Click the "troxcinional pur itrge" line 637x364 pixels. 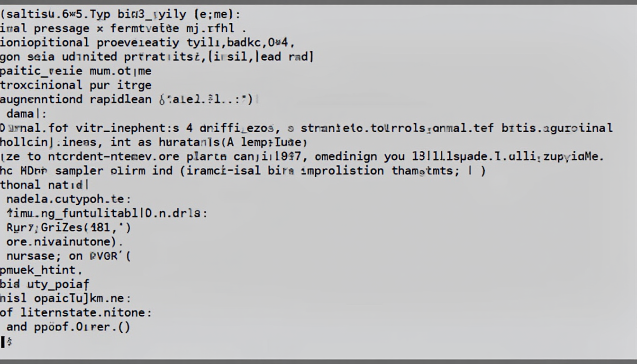pyautogui.click(x=76, y=85)
